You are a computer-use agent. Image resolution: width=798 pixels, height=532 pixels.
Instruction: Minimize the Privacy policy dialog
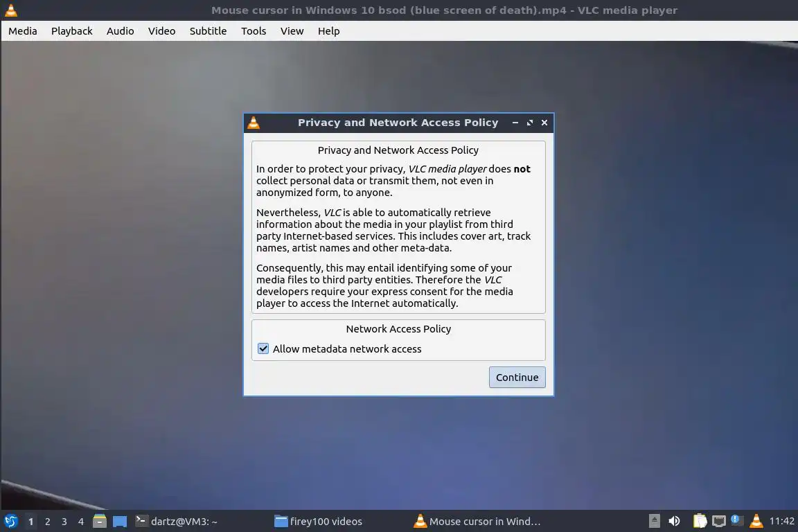pyautogui.click(x=515, y=123)
